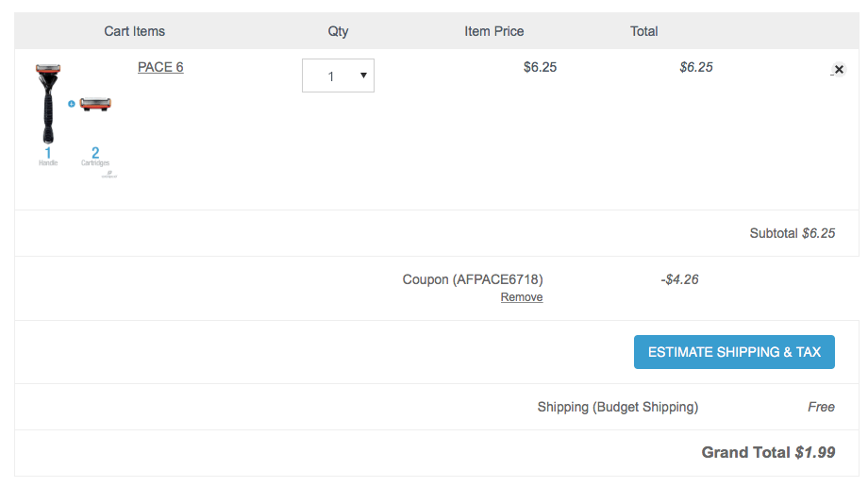Click the Item Price column header
The image size is (868, 487).
(493, 31)
